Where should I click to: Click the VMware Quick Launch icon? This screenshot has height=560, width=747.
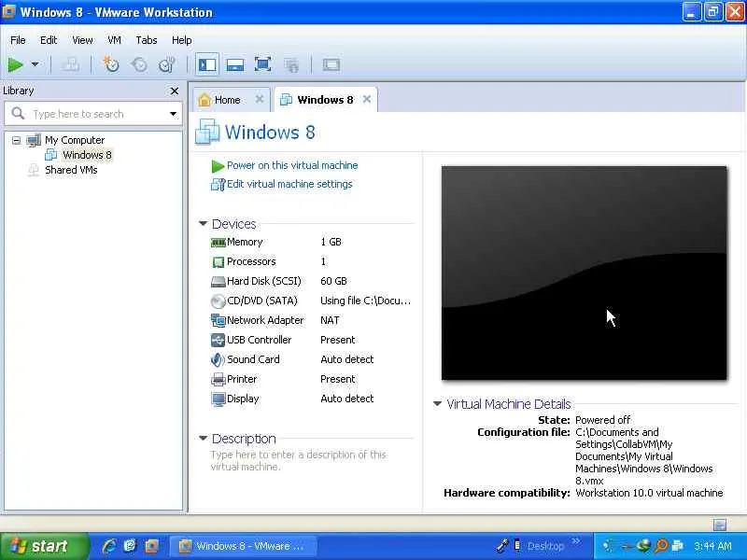[x=151, y=546]
